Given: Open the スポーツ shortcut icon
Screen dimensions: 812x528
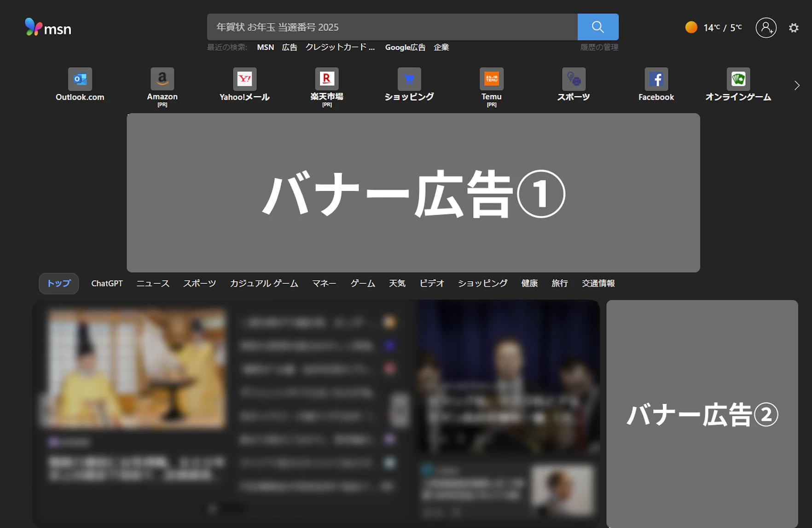Looking at the screenshot, I should 574,85.
